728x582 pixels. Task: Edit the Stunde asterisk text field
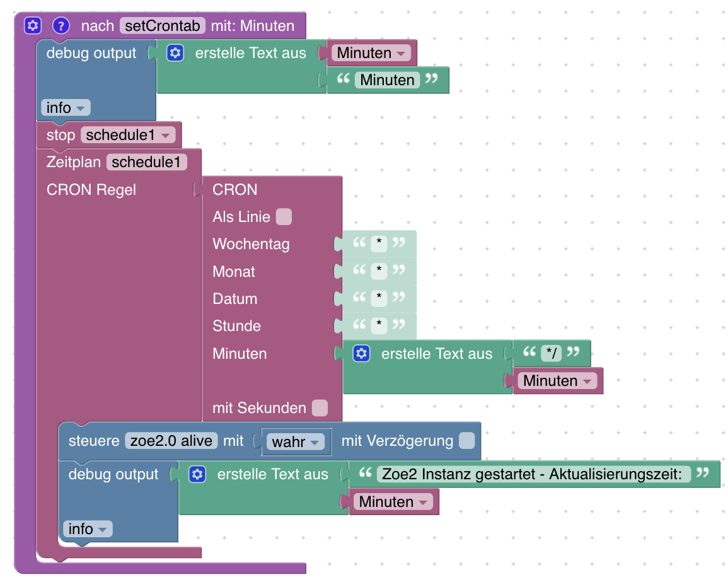pyautogui.click(x=379, y=325)
